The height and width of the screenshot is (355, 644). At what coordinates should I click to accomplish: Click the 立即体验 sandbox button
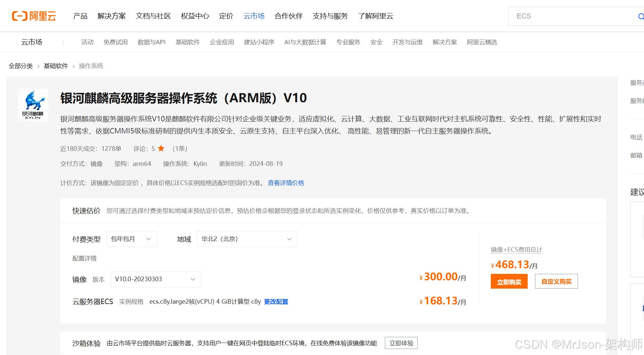[401, 343]
